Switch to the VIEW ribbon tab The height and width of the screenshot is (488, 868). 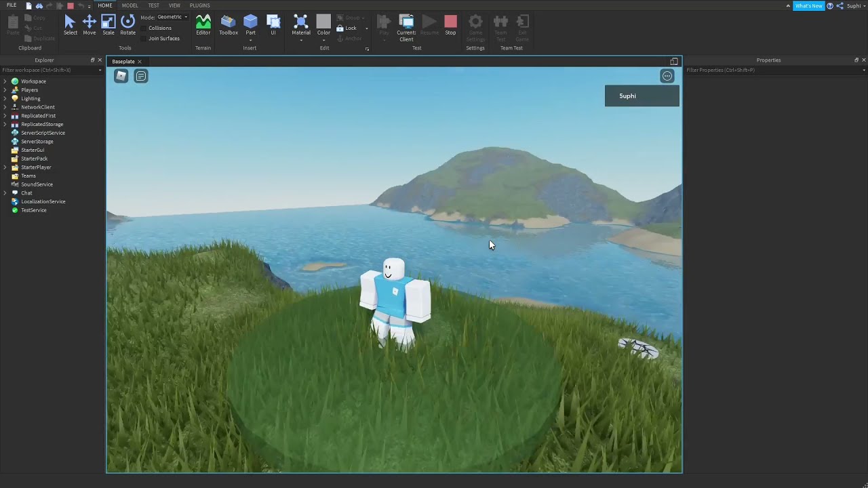coord(174,5)
